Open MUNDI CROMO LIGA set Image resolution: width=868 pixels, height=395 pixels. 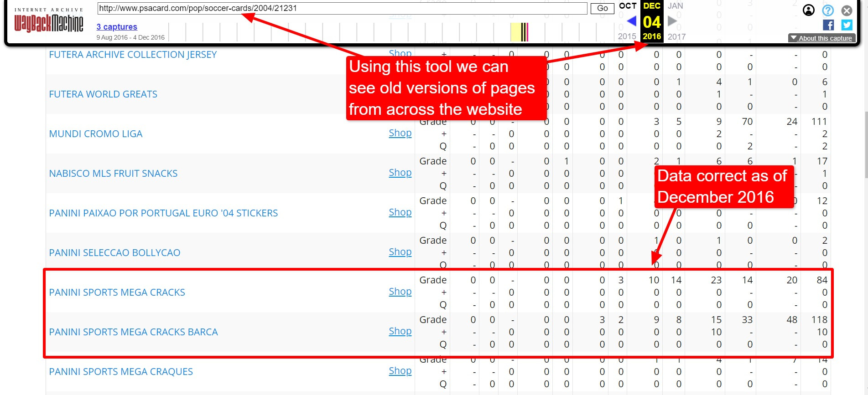point(96,134)
